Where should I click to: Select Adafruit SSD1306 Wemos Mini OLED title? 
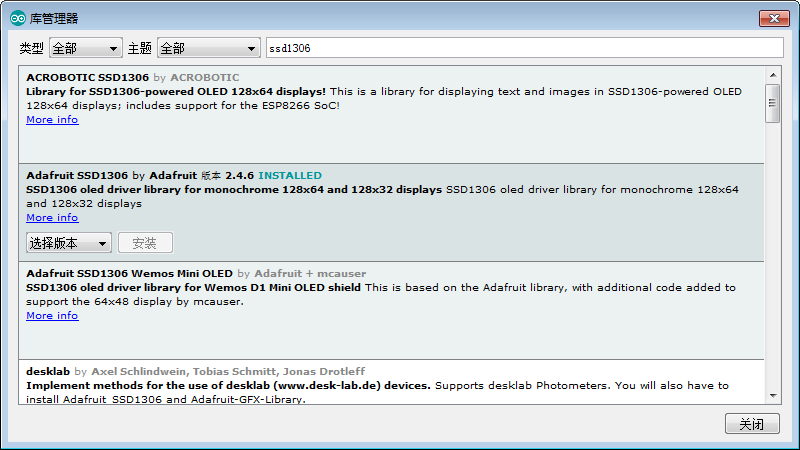pyautogui.click(x=129, y=273)
